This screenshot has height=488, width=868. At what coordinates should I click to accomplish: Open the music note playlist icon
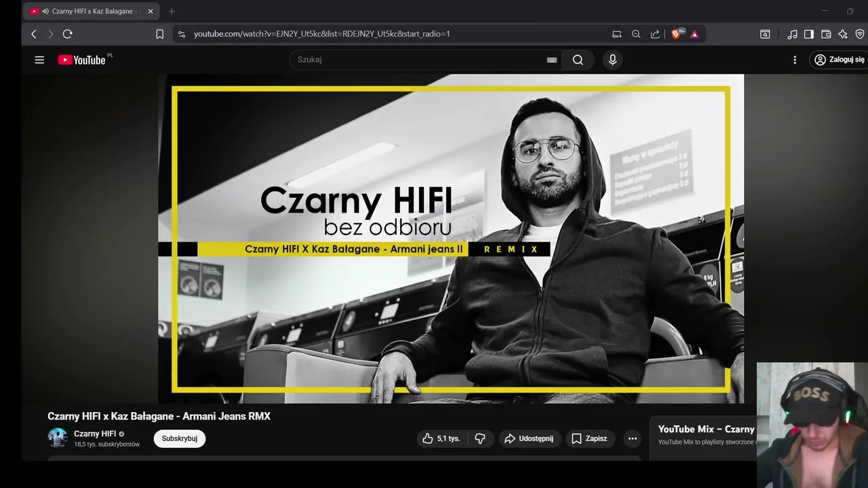792,34
